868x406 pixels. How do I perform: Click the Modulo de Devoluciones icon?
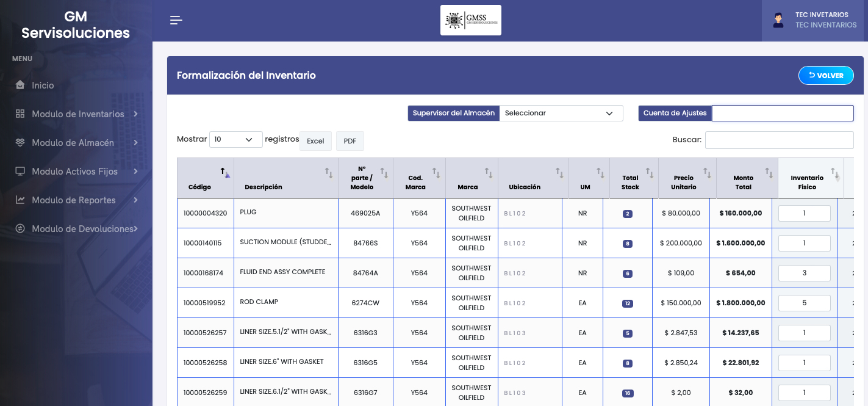pyautogui.click(x=20, y=229)
